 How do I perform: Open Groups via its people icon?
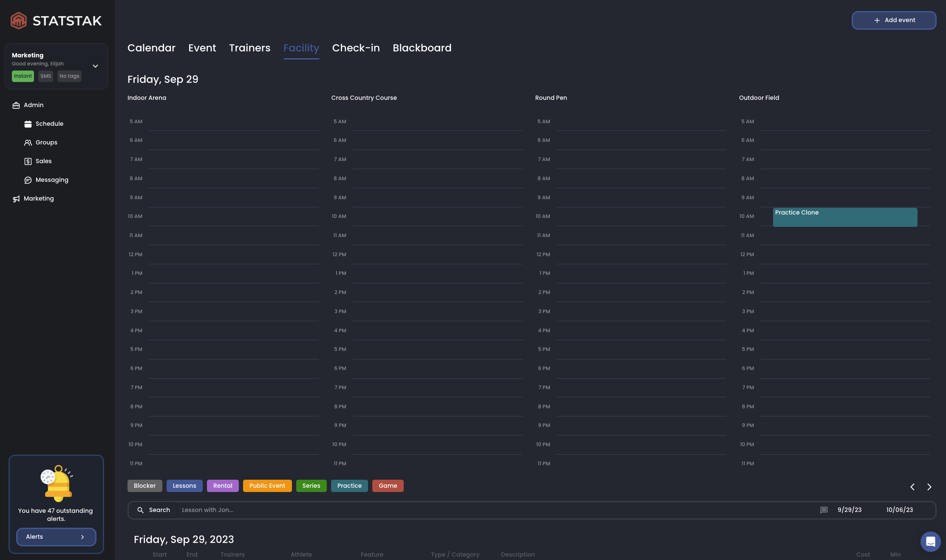28,143
